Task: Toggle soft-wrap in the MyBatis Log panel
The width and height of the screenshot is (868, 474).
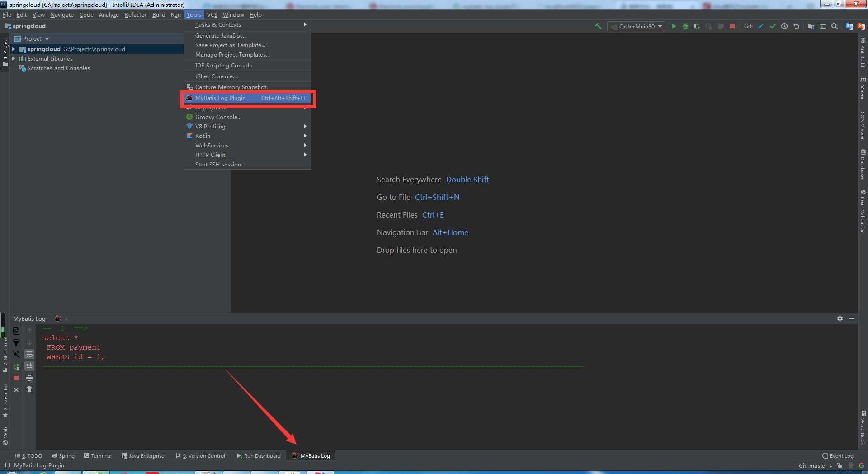Action: (29, 354)
